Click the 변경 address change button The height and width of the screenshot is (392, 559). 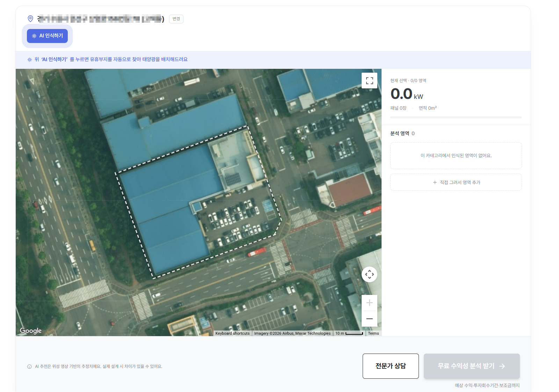[x=176, y=19]
